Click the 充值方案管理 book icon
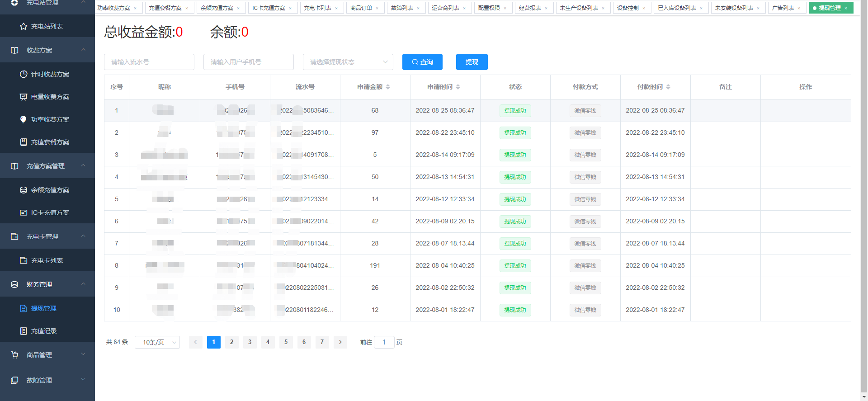The width and height of the screenshot is (868, 401). point(14,166)
